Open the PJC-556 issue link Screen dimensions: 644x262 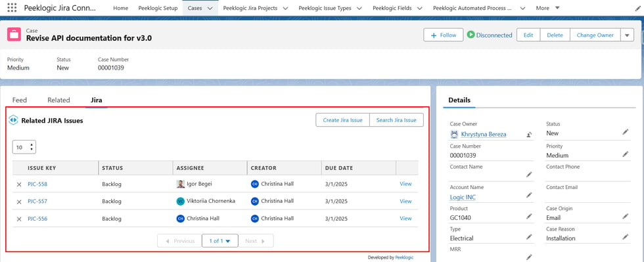pyautogui.click(x=37, y=219)
